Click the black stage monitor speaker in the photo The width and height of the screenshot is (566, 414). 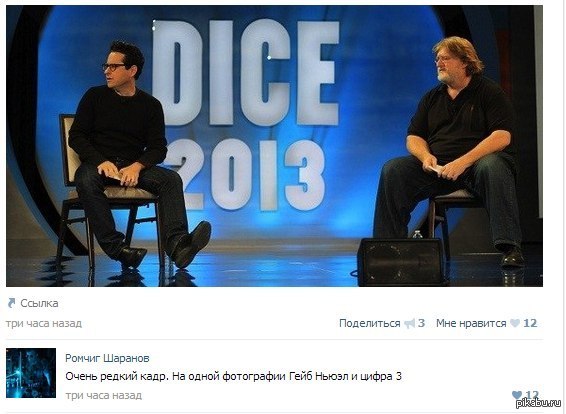pyautogui.click(x=401, y=262)
